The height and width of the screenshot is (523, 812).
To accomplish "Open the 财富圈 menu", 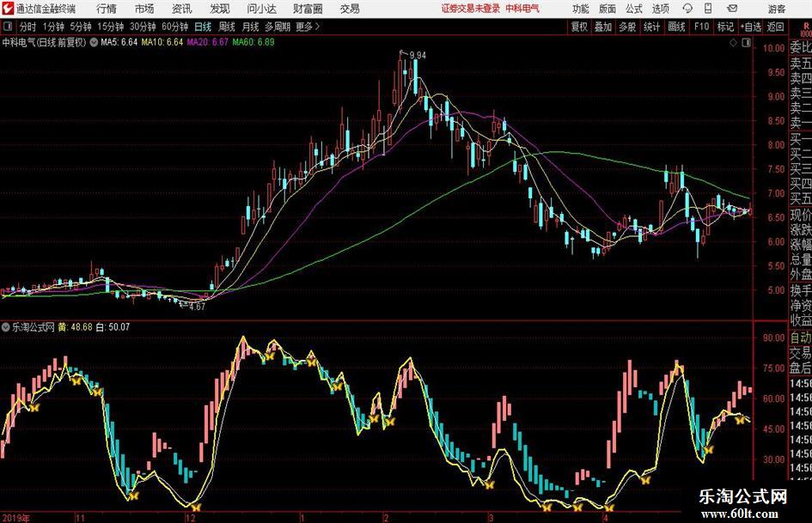I will point(308,9).
